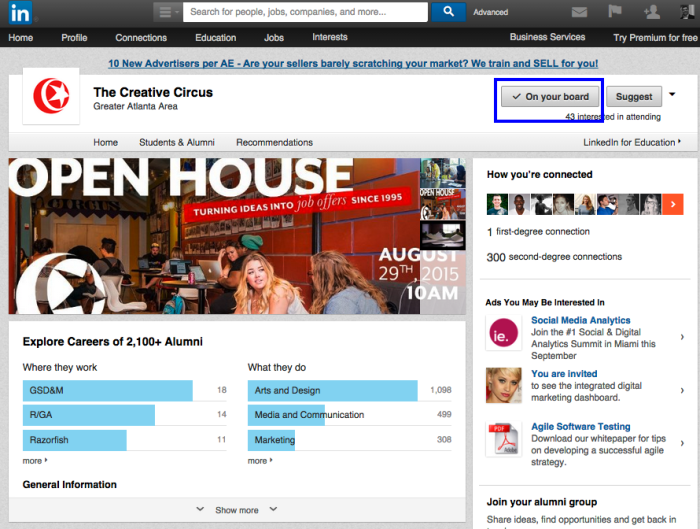Click The Creative Circus red logo

[51, 96]
